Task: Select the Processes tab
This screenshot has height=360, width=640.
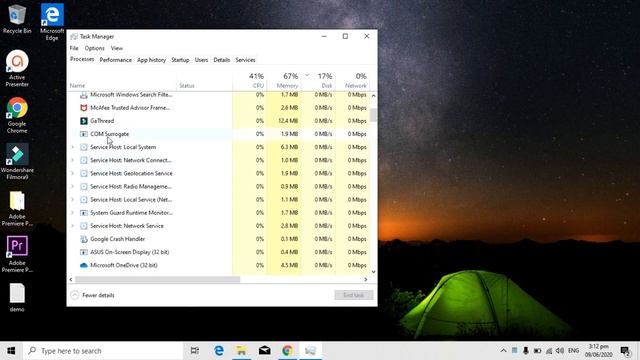Action: (82, 59)
